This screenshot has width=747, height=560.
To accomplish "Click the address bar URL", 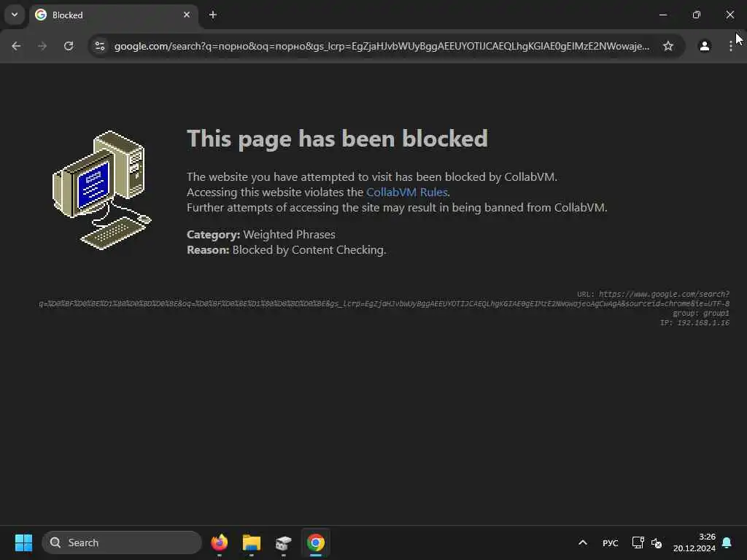I will 382,46.
